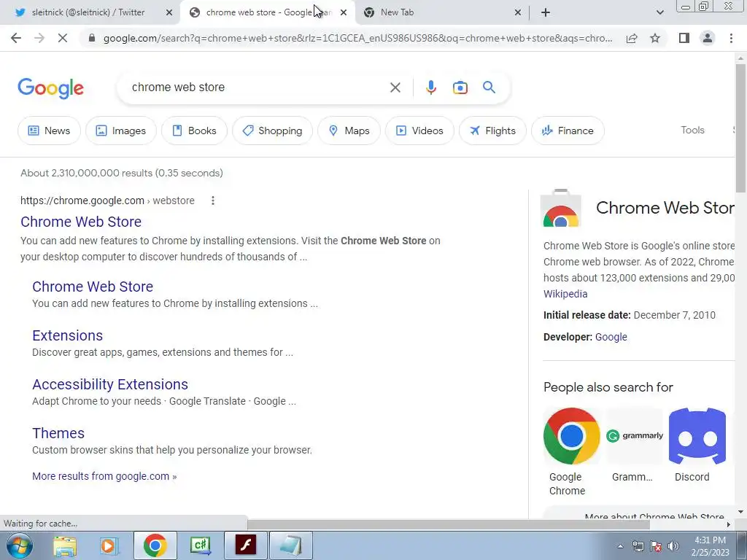Go back using the browser back arrow
The height and width of the screenshot is (560, 747).
coord(16,38)
